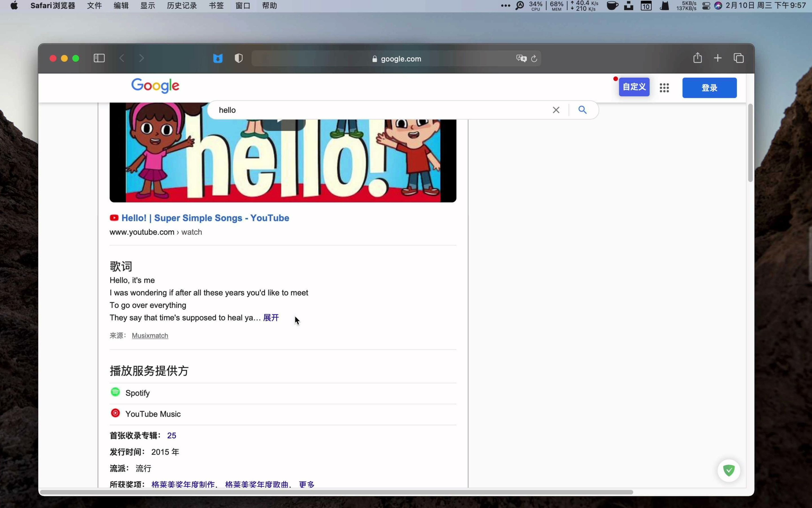Image resolution: width=812 pixels, height=508 pixels.
Task: Click the 发行时间 2015 年 text
Action: 144,452
